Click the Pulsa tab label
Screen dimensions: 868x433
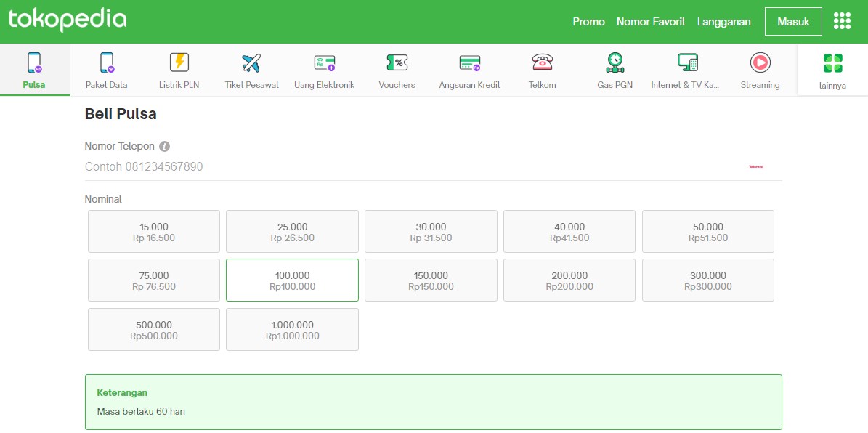(x=34, y=85)
